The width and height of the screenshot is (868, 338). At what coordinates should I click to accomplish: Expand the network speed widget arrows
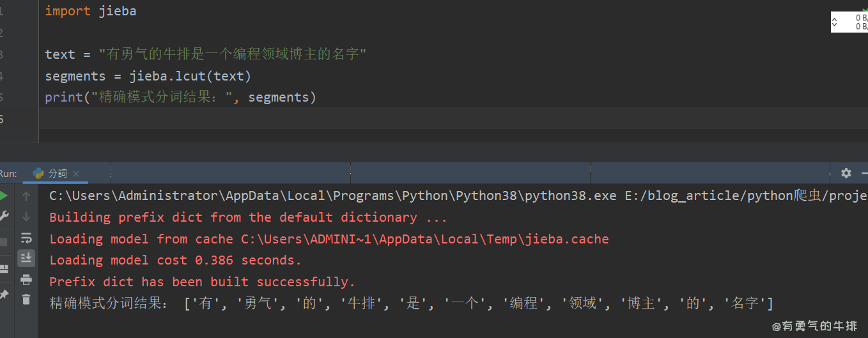tap(834, 22)
